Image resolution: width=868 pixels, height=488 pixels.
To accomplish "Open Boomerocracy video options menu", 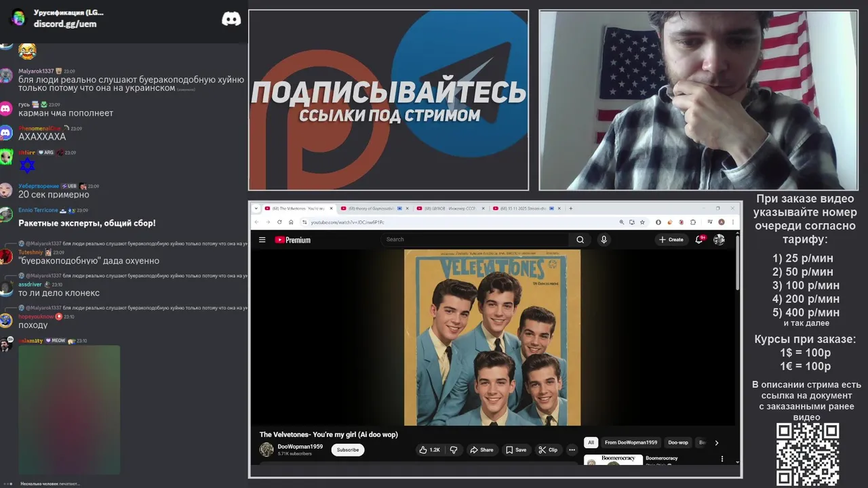I will (x=722, y=459).
